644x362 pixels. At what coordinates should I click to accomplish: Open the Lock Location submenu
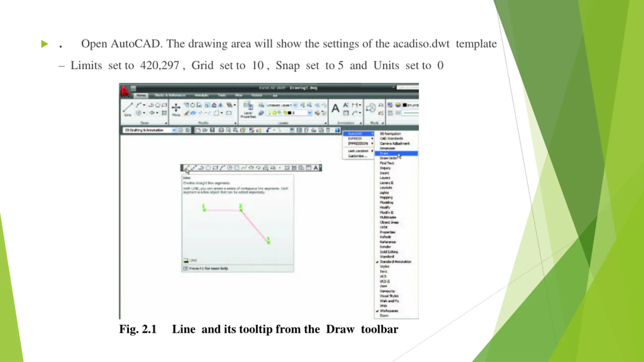(358, 151)
